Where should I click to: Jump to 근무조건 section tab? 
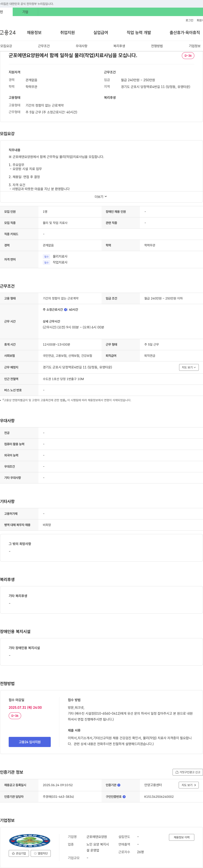click(x=44, y=46)
